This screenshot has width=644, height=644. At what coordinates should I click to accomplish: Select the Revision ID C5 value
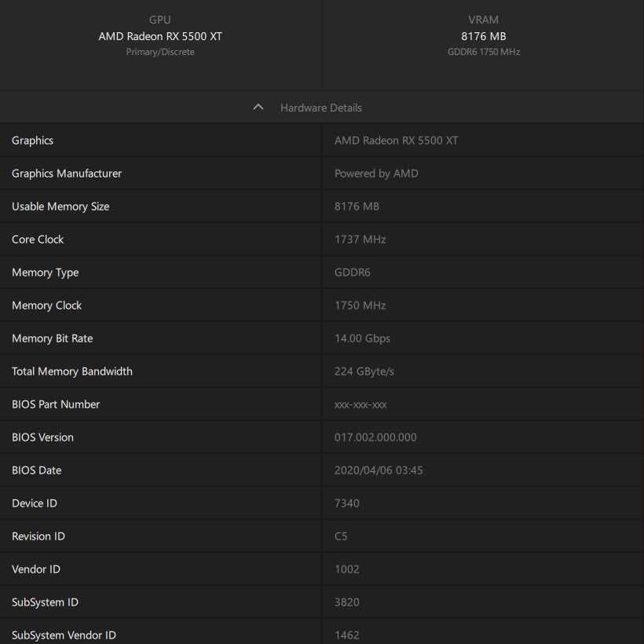[341, 536]
